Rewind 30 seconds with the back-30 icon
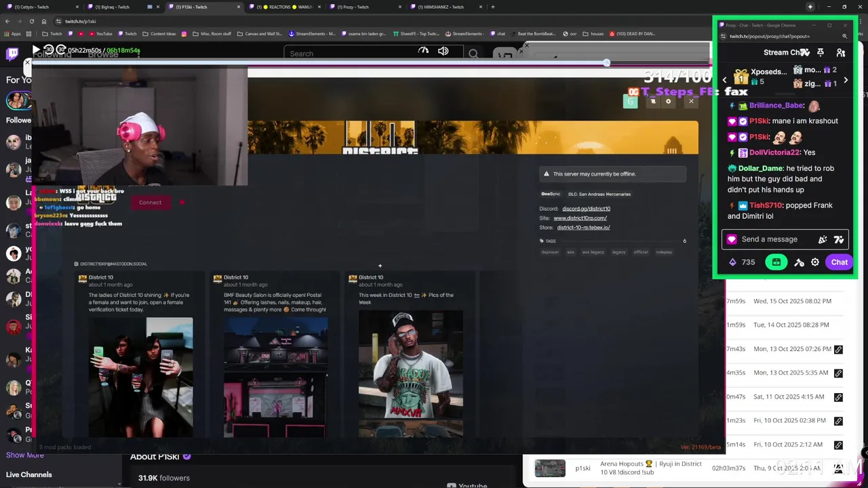The height and width of the screenshot is (488, 868). [49, 49]
